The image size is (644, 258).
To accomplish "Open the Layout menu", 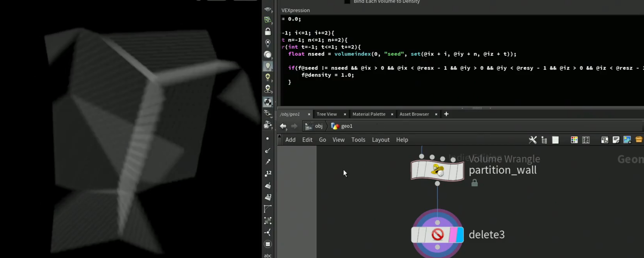I will coord(380,140).
